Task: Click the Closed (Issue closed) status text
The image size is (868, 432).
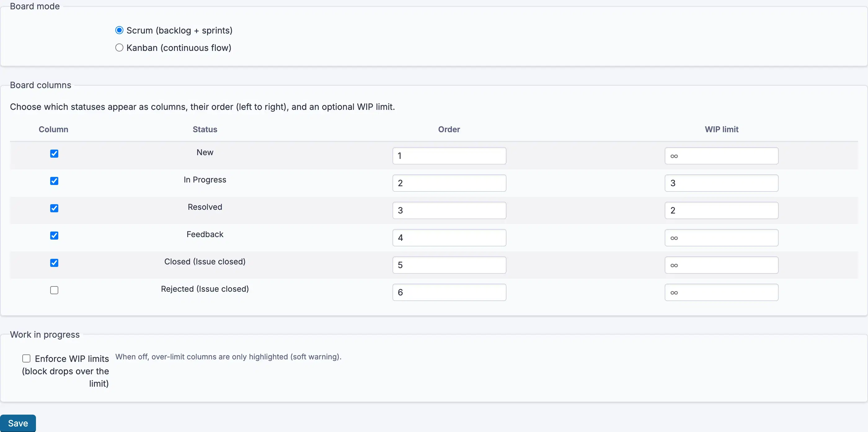Action: tap(205, 262)
